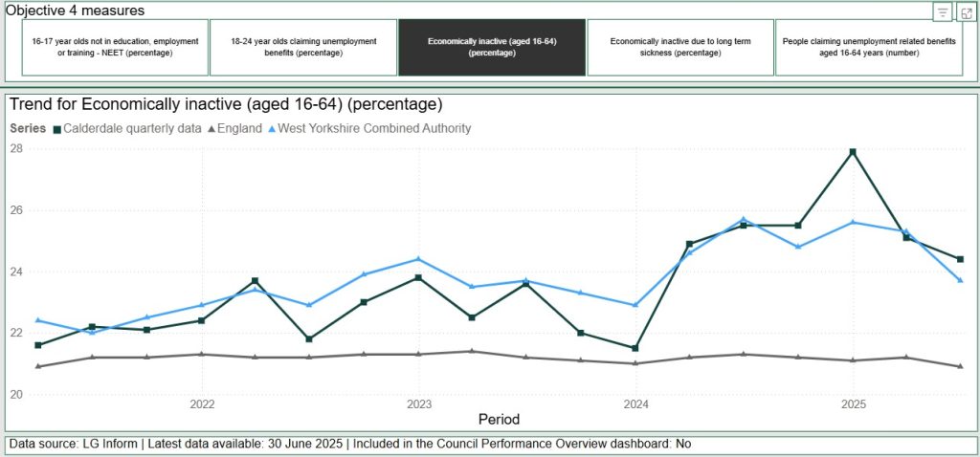The width and height of the screenshot is (980, 457).
Task: Click the West Yorkshire Combined Authority legend label
Action: coord(374,129)
